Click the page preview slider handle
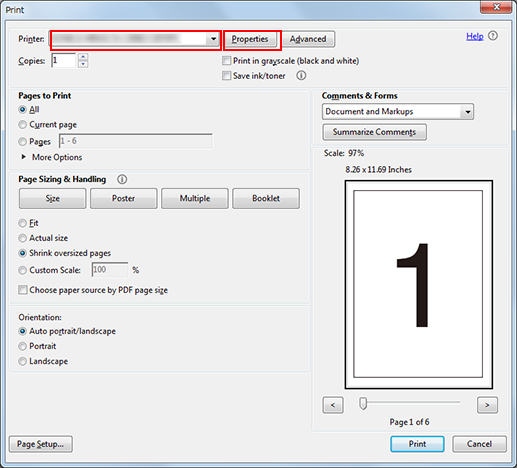This screenshot has width=517, height=468. coord(363,403)
